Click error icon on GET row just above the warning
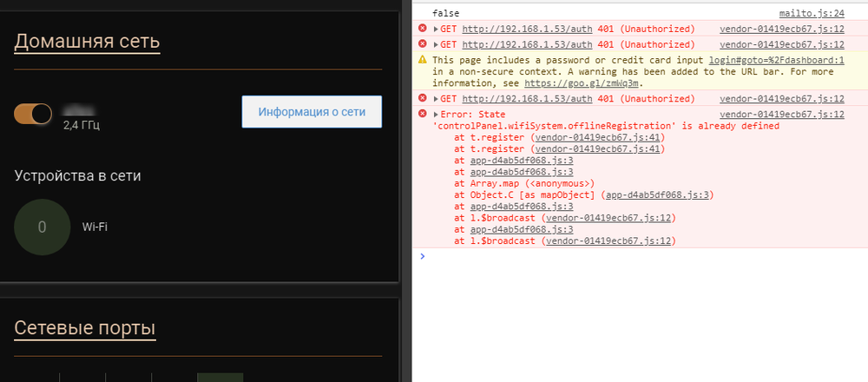The width and height of the screenshot is (868, 382). [423, 43]
